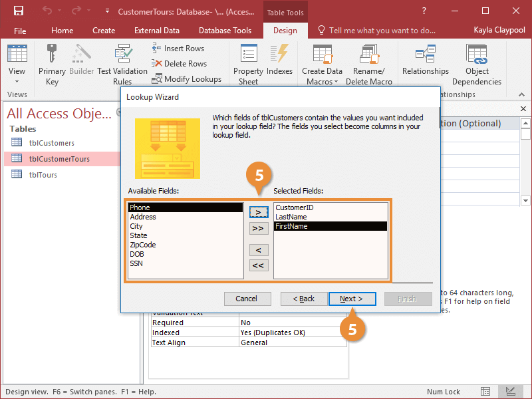Click Test Validation Rules icon
The width and height of the screenshot is (532, 399).
pos(122,57)
